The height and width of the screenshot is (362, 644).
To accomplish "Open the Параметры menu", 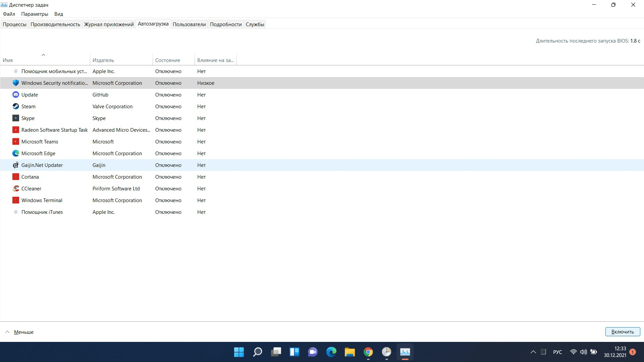I will (x=35, y=14).
